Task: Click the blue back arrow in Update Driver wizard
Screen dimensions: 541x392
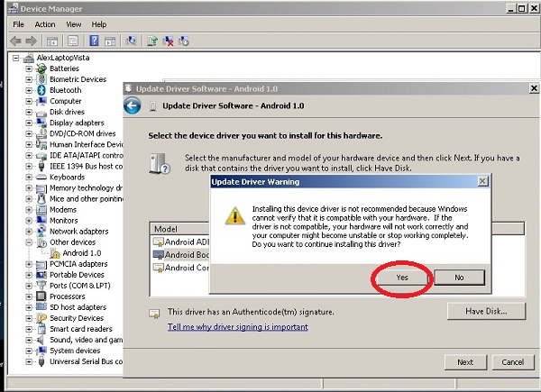Action: point(133,105)
